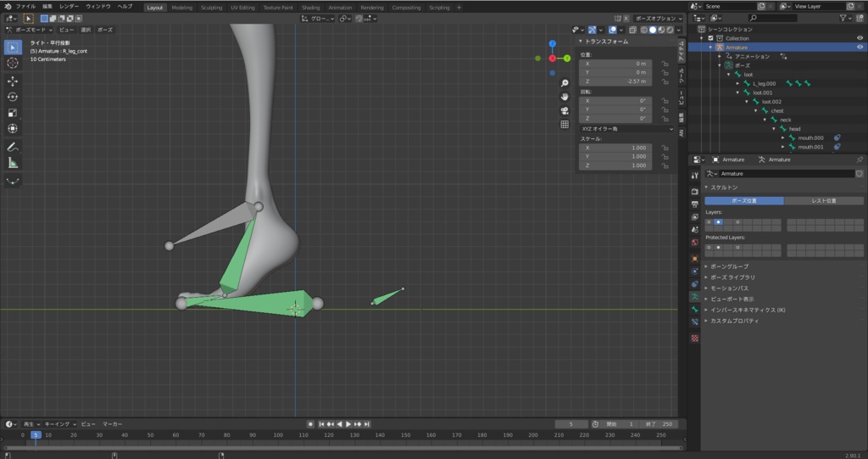The width and height of the screenshot is (868, 459).
Task: Activate the Breakdowner pose tool
Action: pyautogui.click(x=13, y=182)
